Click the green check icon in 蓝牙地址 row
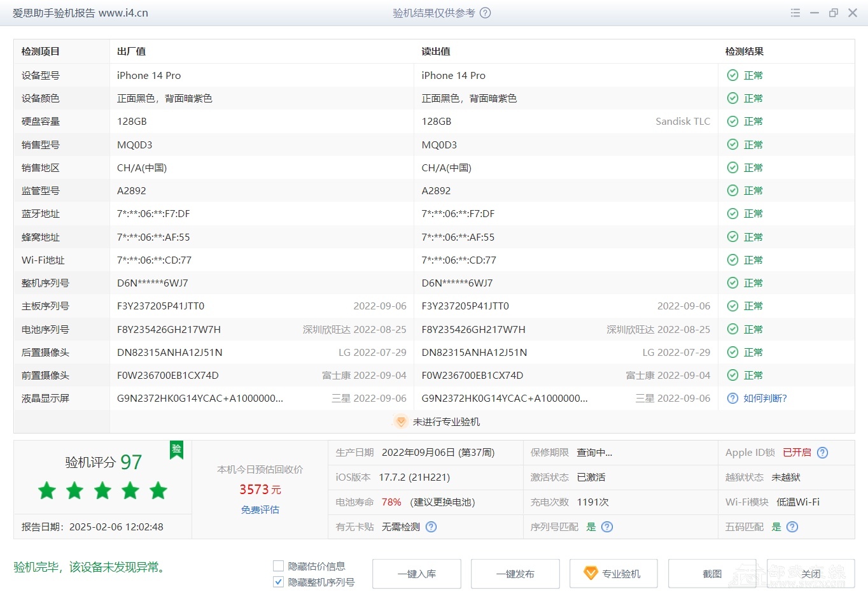 coord(732,213)
